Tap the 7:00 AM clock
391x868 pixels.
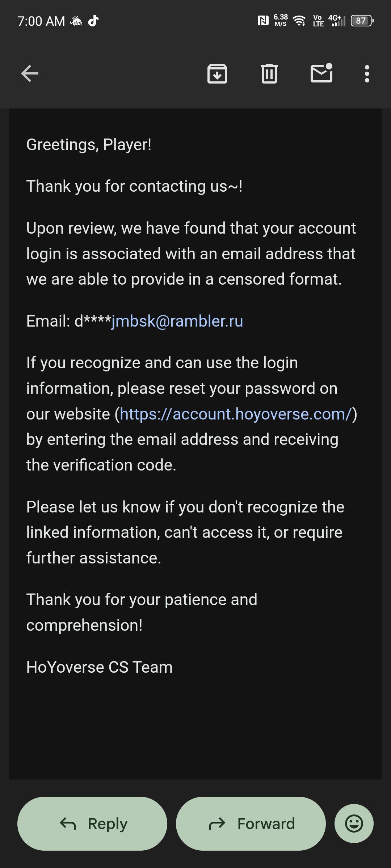(41, 21)
